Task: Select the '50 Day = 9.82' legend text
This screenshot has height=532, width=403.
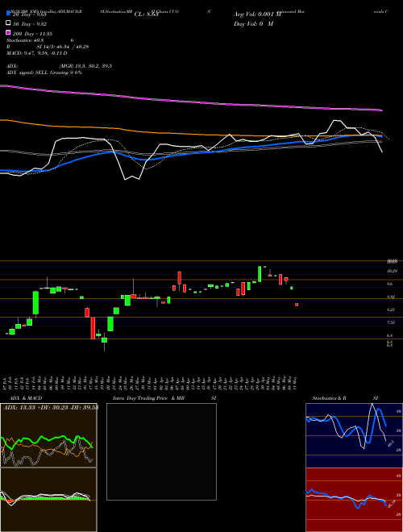Action: pos(30,24)
